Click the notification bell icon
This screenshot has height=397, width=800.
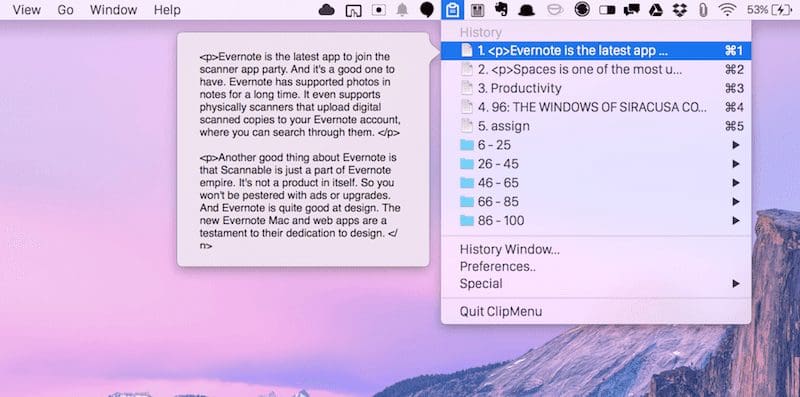coord(403,10)
